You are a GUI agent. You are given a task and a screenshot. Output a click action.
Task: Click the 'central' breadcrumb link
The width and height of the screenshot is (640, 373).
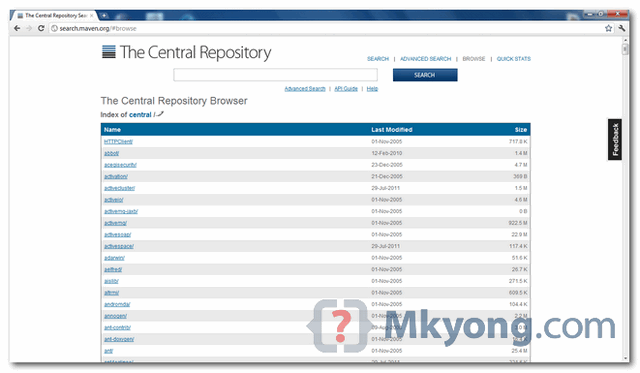pyautogui.click(x=140, y=115)
